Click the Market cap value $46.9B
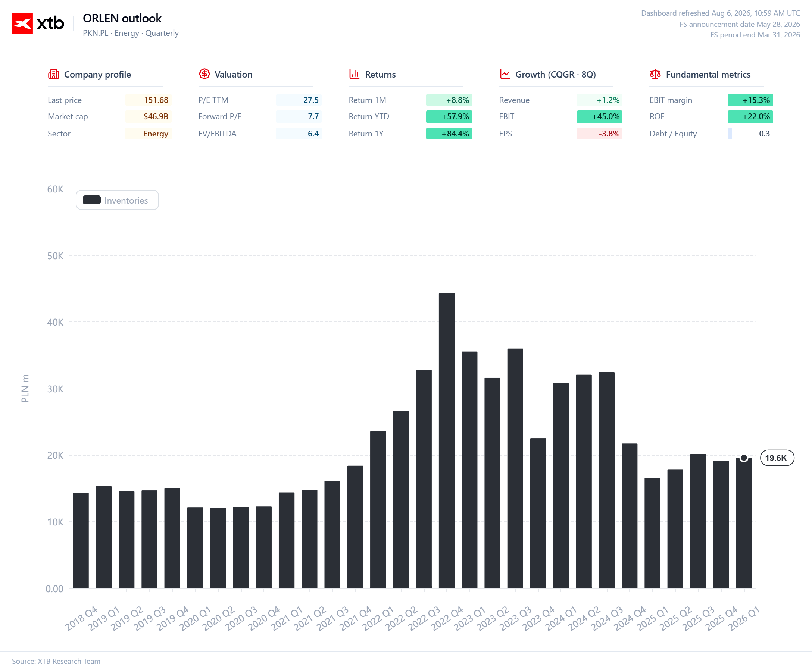 (149, 116)
